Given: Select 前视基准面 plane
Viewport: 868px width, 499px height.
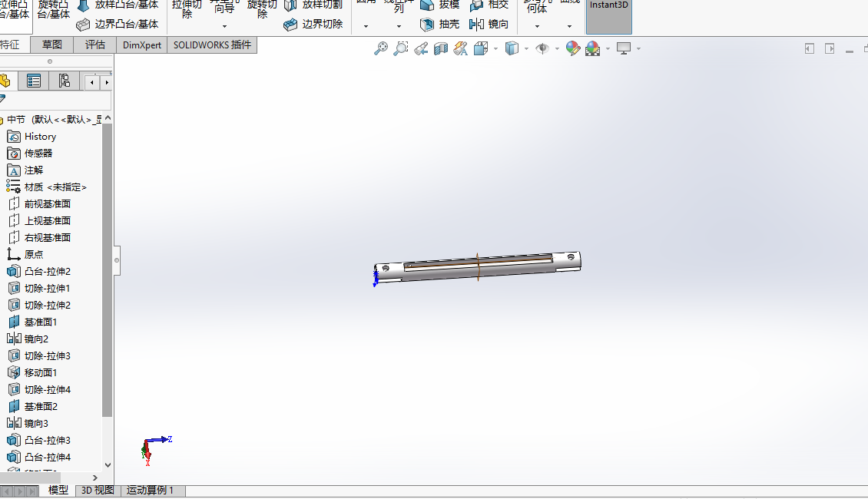Looking at the screenshot, I should pos(39,204).
